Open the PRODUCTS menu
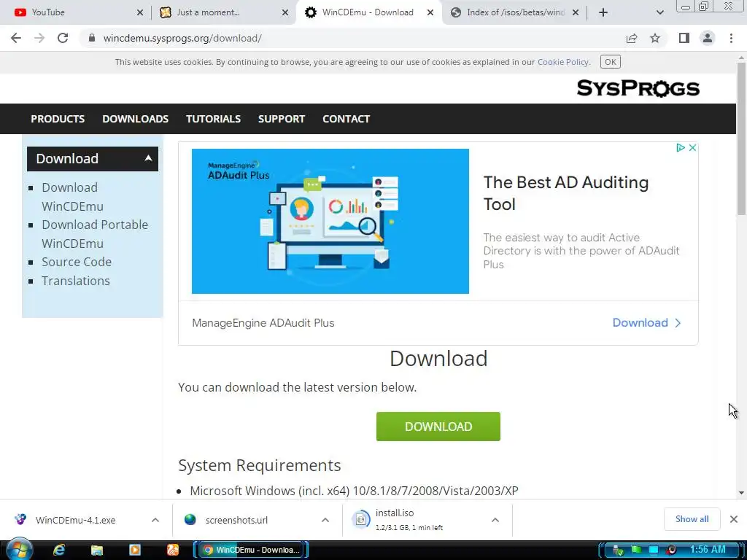 point(58,119)
